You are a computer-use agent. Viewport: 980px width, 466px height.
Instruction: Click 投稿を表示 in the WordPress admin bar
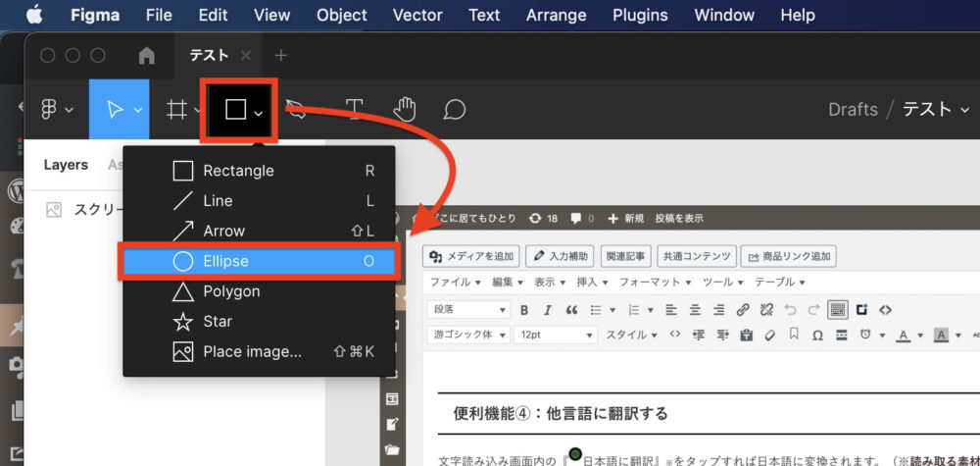[679, 219]
